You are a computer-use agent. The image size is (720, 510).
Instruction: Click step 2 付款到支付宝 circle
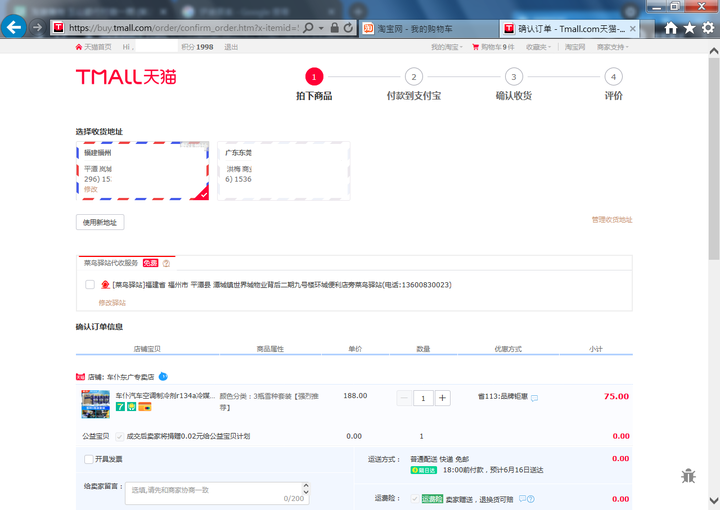(414, 77)
